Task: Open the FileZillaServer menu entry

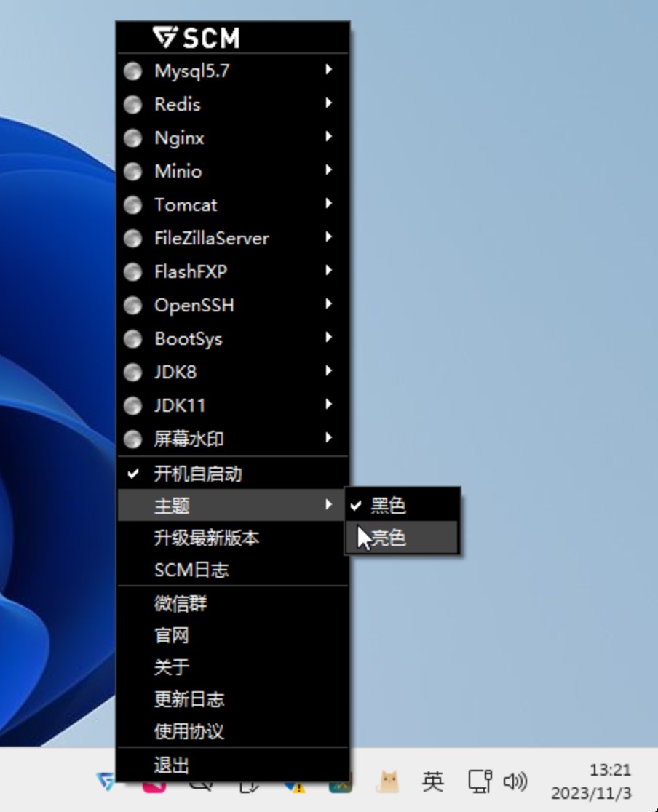Action: pos(233,239)
